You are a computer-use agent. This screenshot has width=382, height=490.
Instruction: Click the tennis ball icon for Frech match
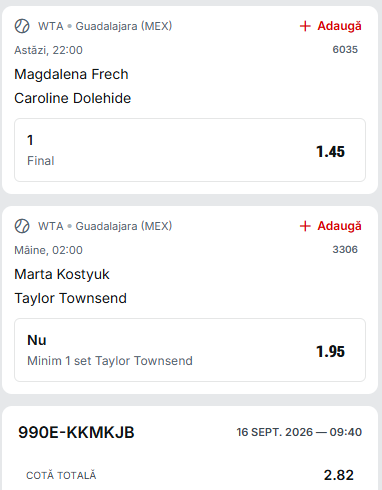pyautogui.click(x=22, y=26)
